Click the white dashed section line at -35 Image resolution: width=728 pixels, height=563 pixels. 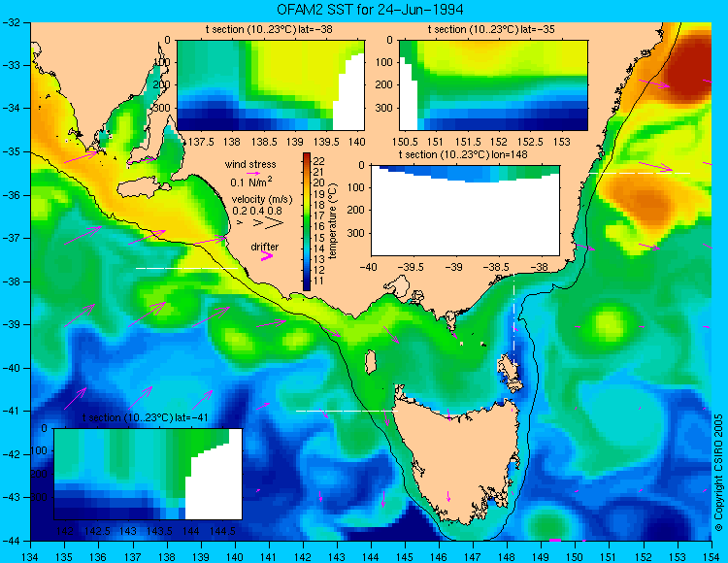click(x=640, y=173)
